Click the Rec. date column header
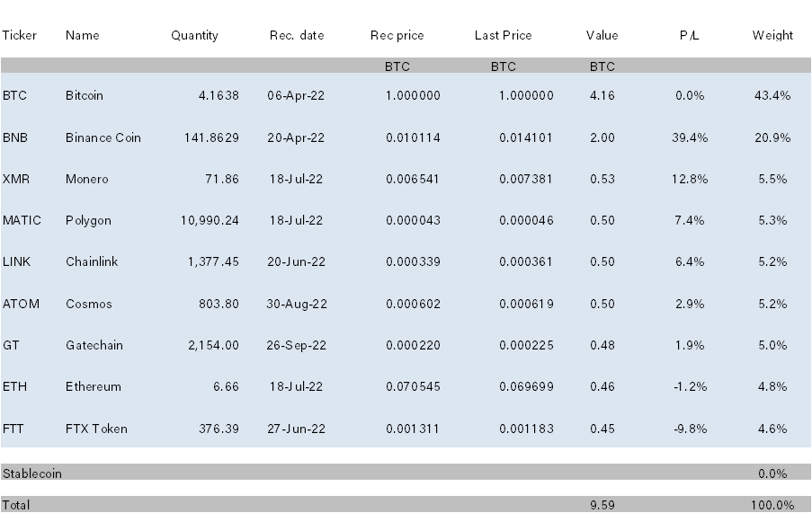 (x=297, y=35)
